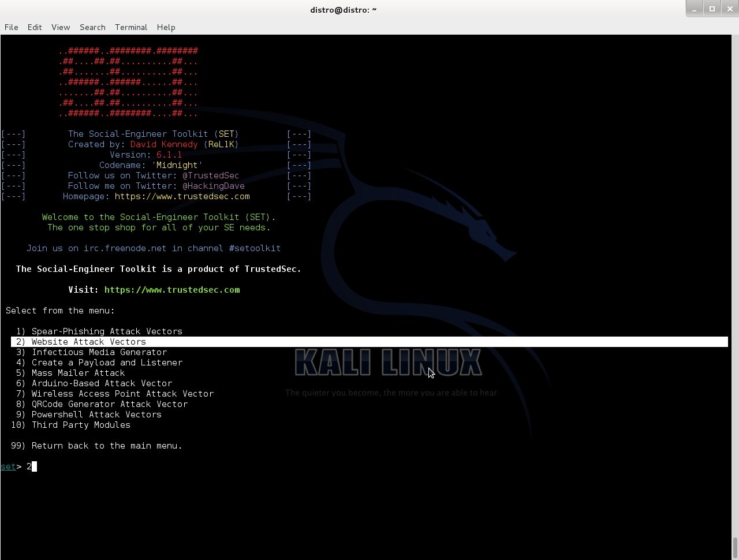This screenshot has height=560, width=739.
Task: Click the red SET ASCII-art banner
Action: pyautogui.click(x=128, y=82)
